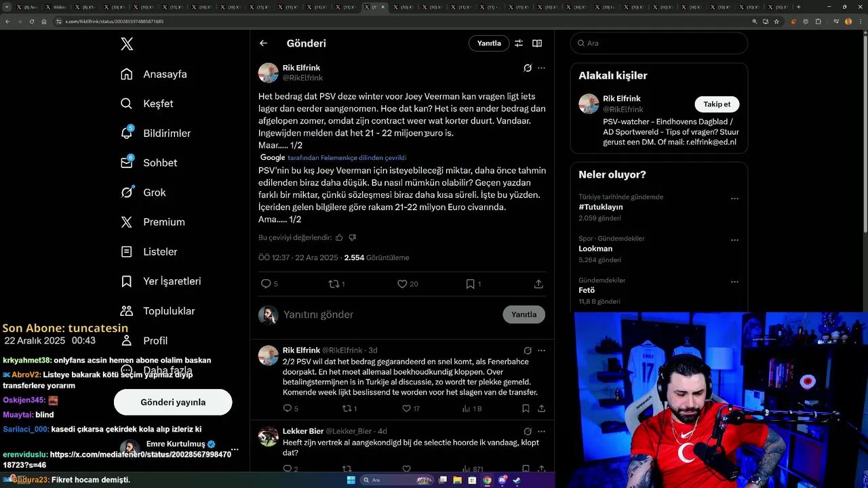
Task: Open the Lookman trending topic
Action: coord(595,249)
